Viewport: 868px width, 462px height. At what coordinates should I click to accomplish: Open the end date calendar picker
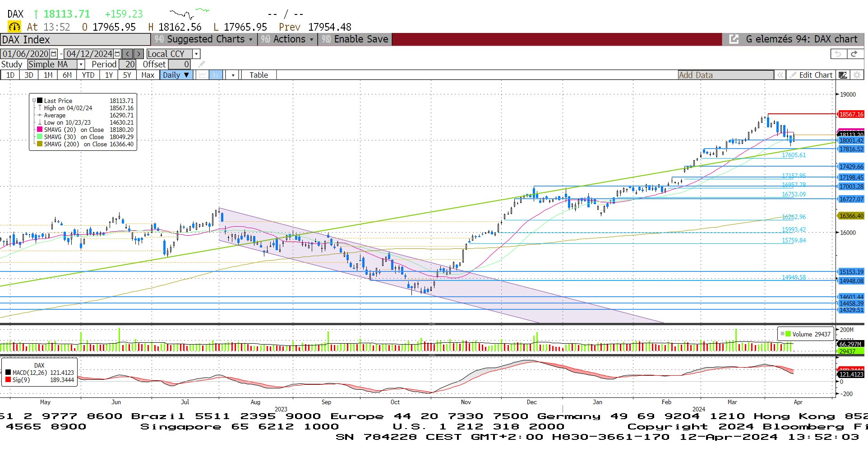point(118,54)
